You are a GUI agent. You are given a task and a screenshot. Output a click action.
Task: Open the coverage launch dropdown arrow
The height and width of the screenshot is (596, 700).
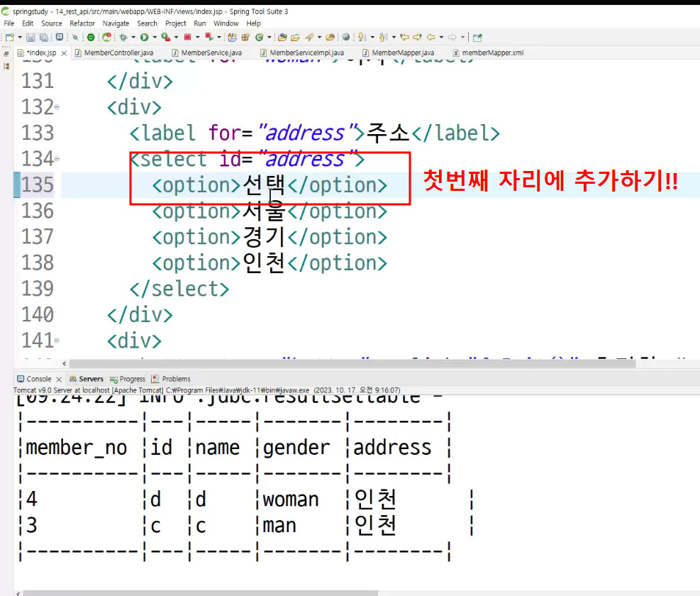coord(176,38)
